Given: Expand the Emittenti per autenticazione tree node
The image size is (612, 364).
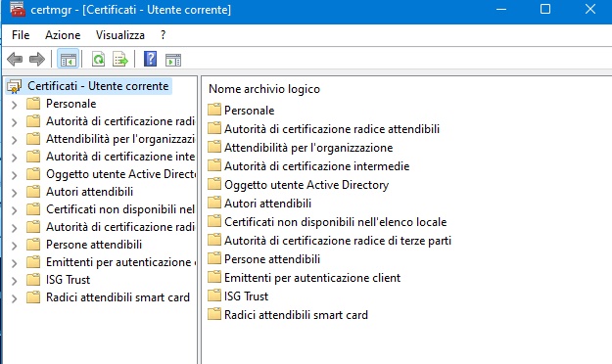Looking at the screenshot, I should click(x=15, y=263).
